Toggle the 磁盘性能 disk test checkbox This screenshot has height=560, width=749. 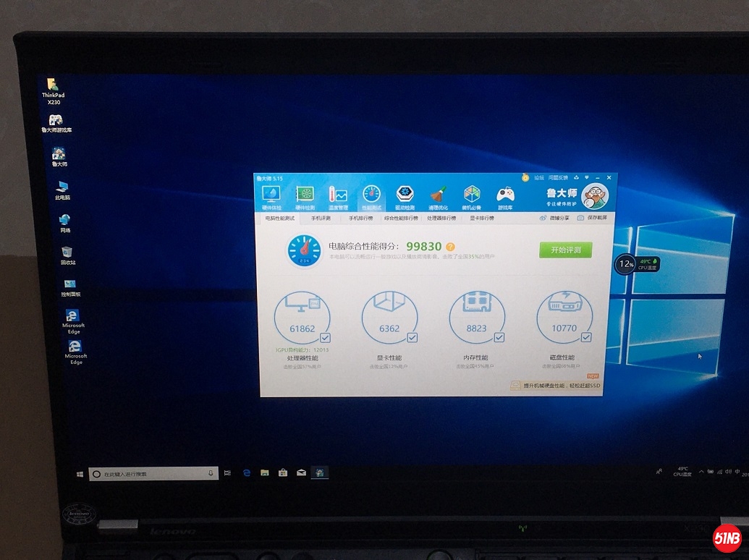click(x=585, y=338)
